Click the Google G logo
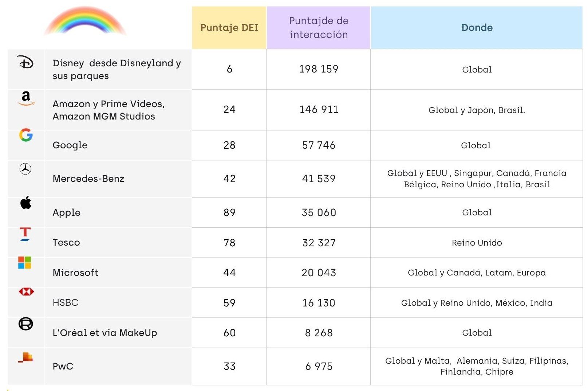The image size is (588, 391). (26, 135)
